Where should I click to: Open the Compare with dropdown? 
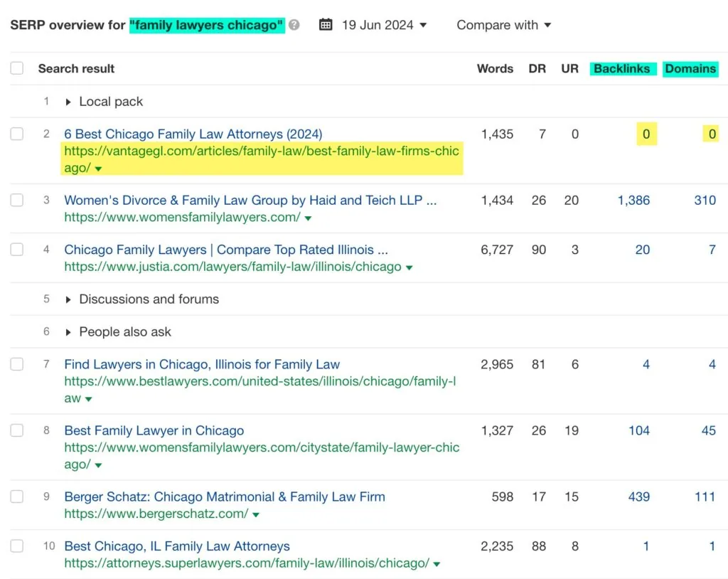503,25
